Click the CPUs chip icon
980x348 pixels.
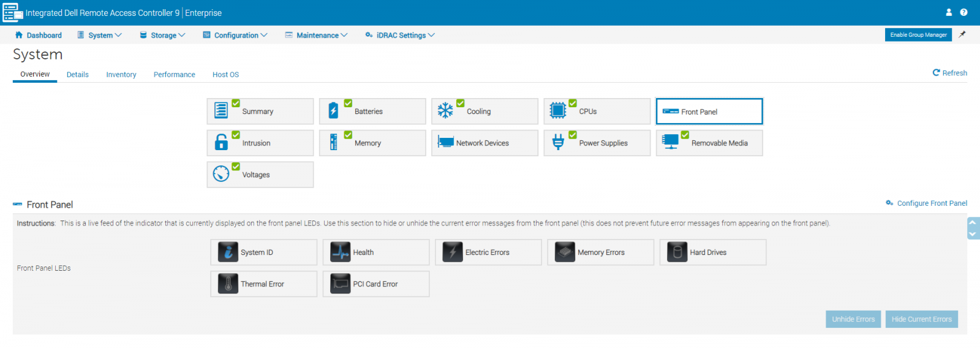[x=558, y=110]
